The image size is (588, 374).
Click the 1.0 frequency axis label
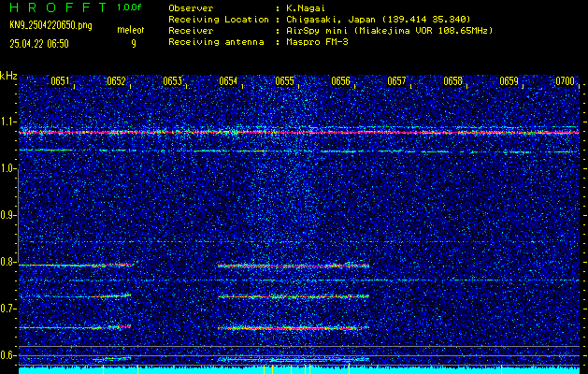point(7,169)
